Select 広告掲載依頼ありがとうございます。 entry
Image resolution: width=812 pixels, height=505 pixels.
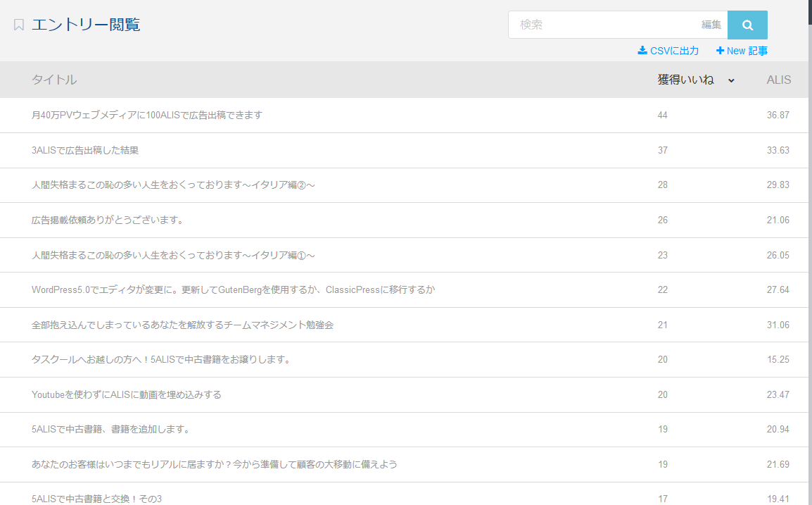click(108, 220)
